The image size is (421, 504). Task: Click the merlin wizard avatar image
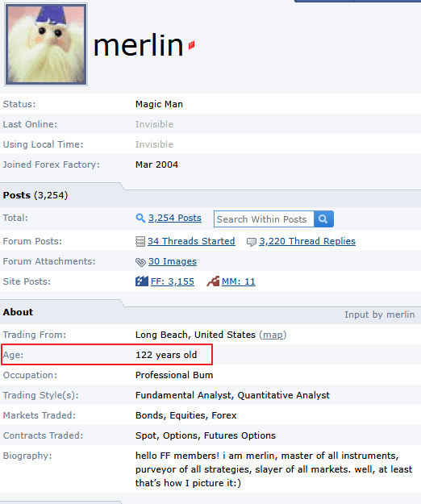[46, 44]
